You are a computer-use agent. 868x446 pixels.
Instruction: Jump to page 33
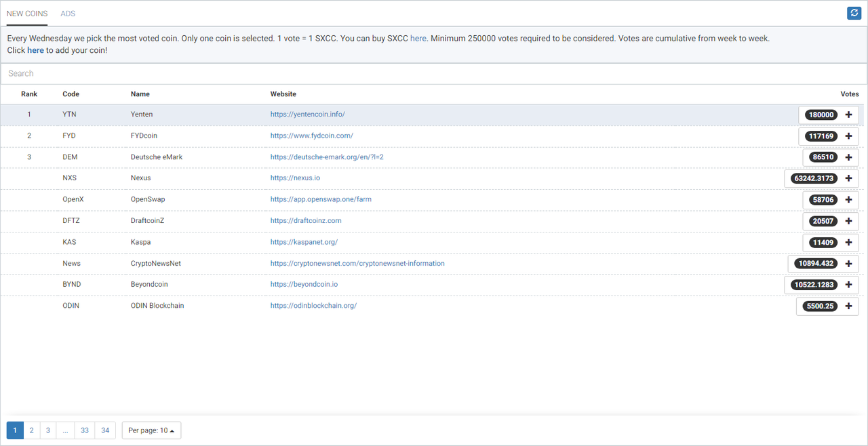tap(85, 430)
